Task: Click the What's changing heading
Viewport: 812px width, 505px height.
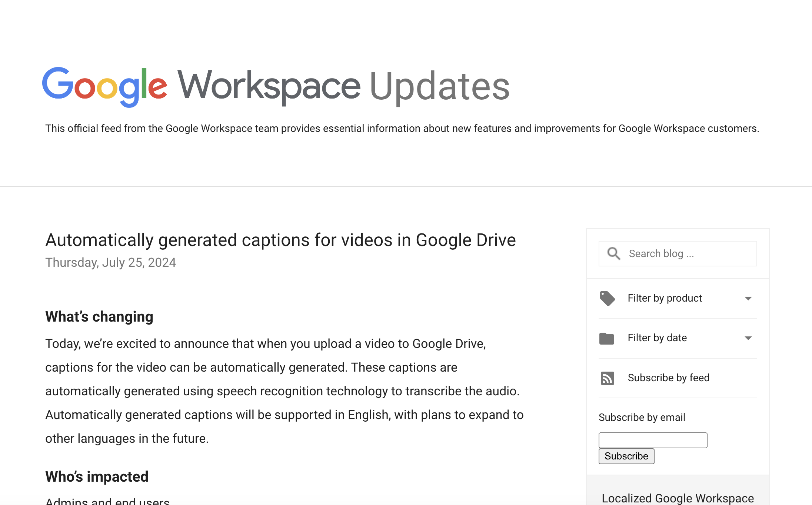Action: 99,317
